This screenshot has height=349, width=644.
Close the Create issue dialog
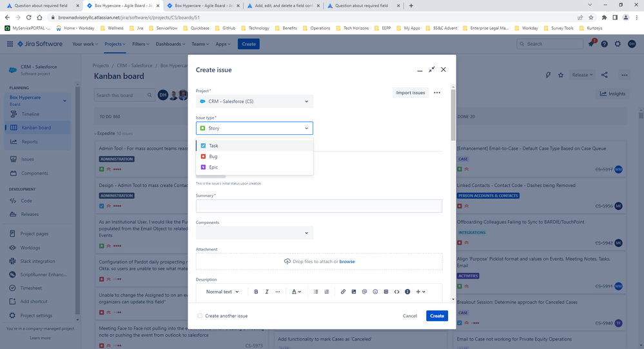pyautogui.click(x=443, y=70)
